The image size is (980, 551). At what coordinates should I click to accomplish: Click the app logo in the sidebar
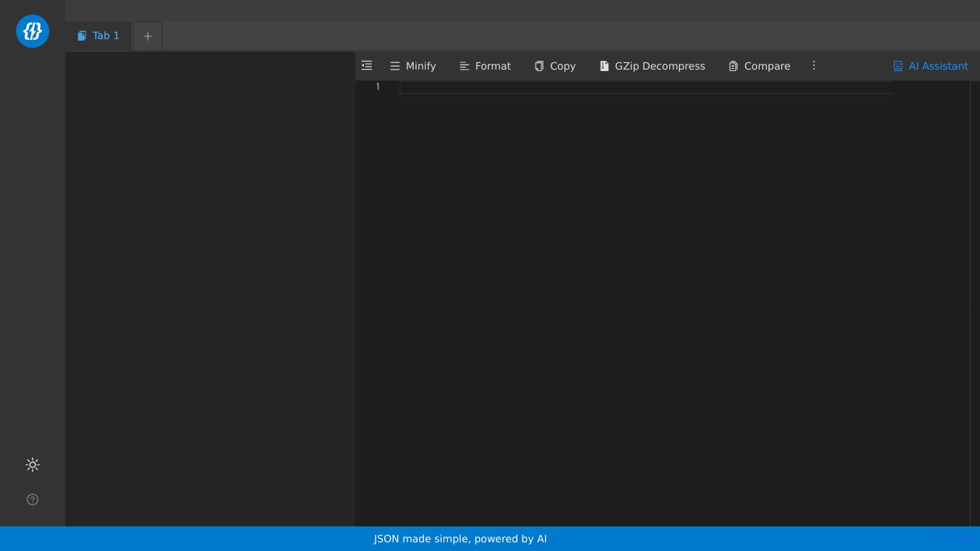click(33, 31)
